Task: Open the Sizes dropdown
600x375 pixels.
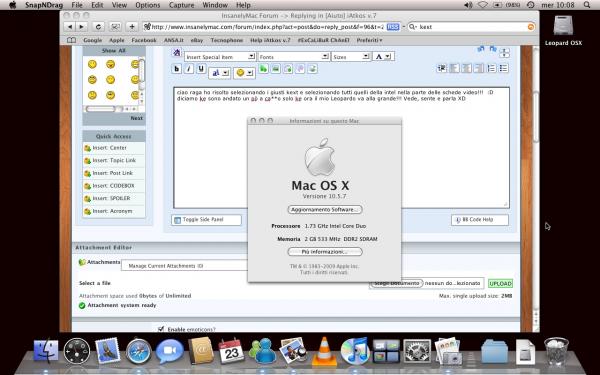Action: 351,57
